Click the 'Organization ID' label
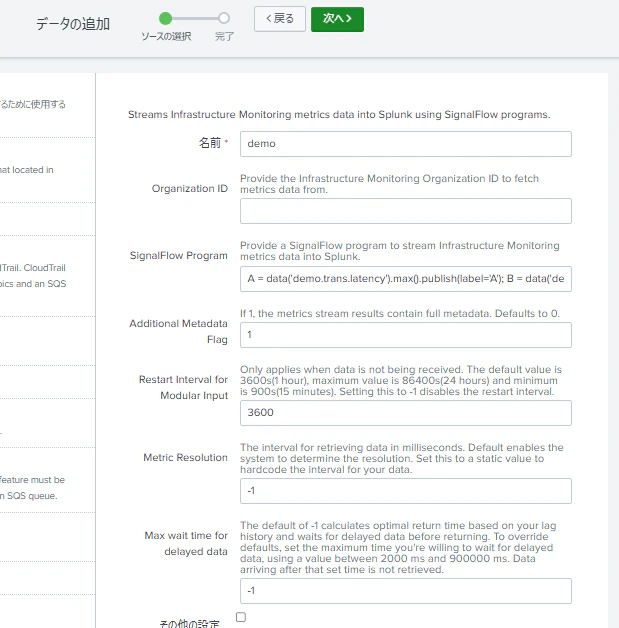 [x=189, y=189]
